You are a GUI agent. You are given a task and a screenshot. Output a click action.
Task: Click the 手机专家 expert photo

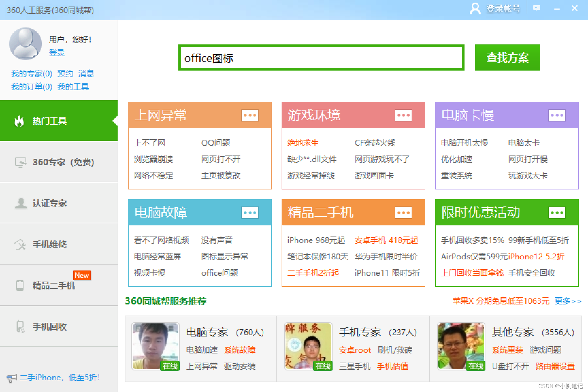coord(308,346)
